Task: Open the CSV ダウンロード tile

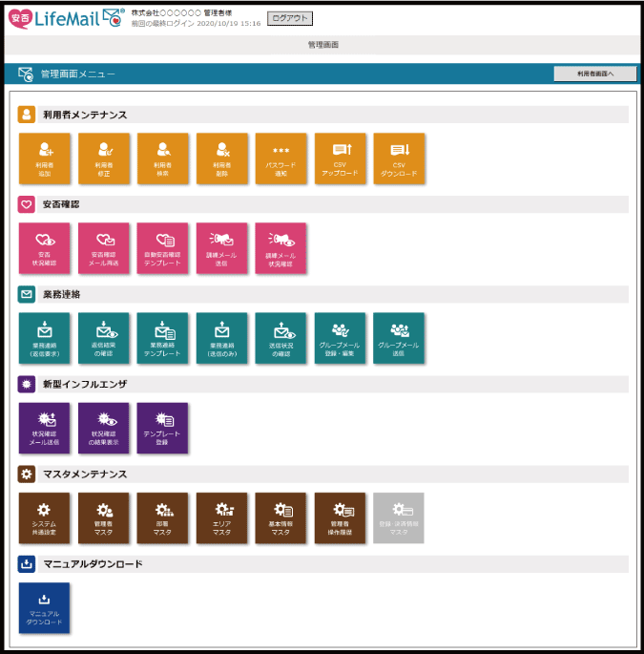Action: (399, 158)
